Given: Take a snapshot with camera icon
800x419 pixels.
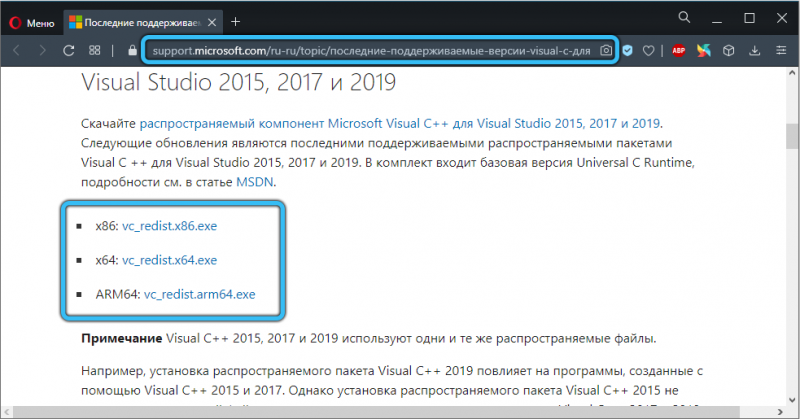Looking at the screenshot, I should [606, 51].
